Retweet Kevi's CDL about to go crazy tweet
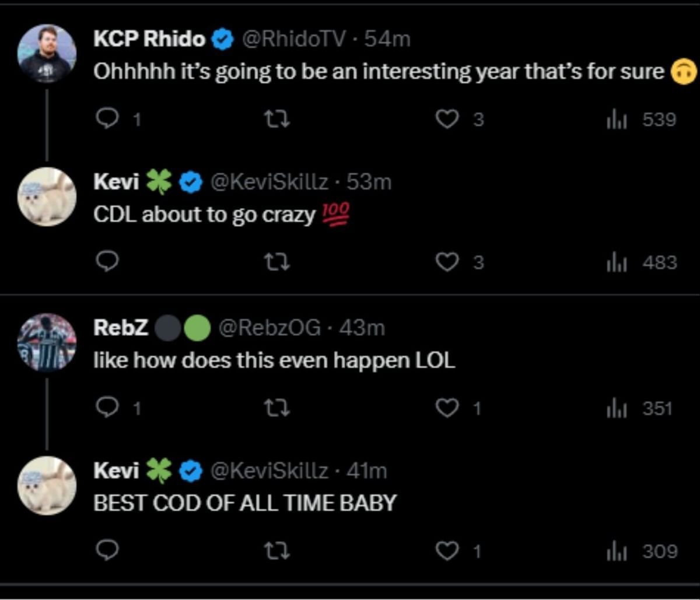 278,262
